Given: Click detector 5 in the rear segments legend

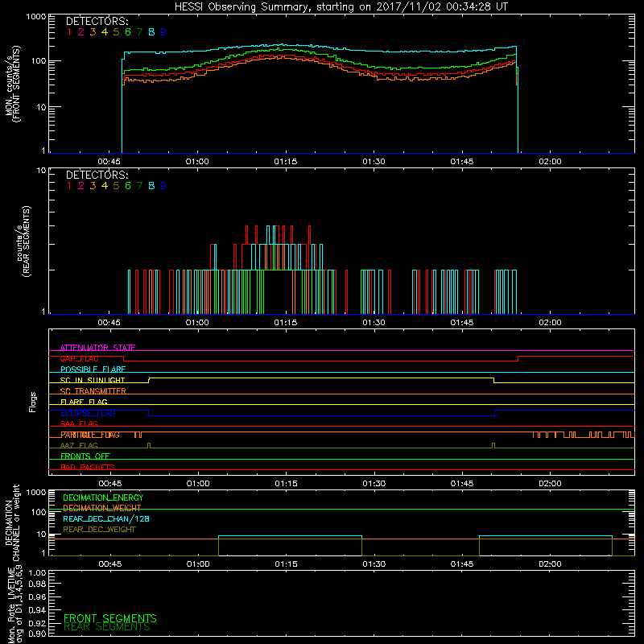Looking at the screenshot, I should pyautogui.click(x=116, y=186).
